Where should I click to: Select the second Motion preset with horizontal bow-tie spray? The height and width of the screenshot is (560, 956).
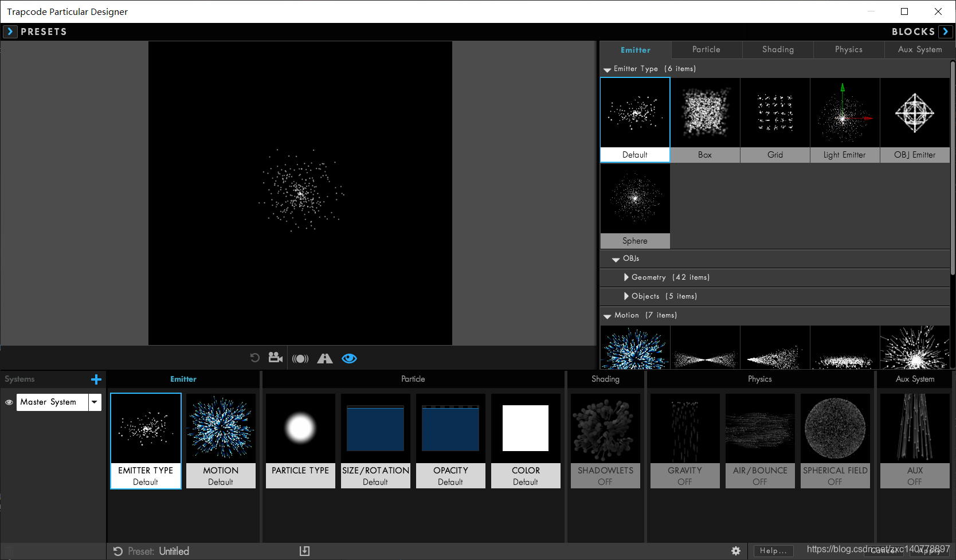point(705,347)
